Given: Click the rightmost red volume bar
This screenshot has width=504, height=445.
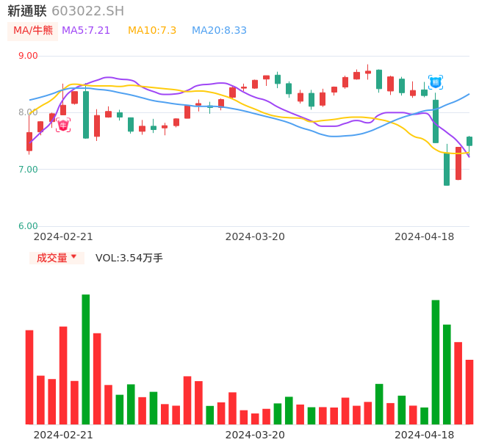Looking at the screenshot, I should pyautogui.click(x=469, y=391).
